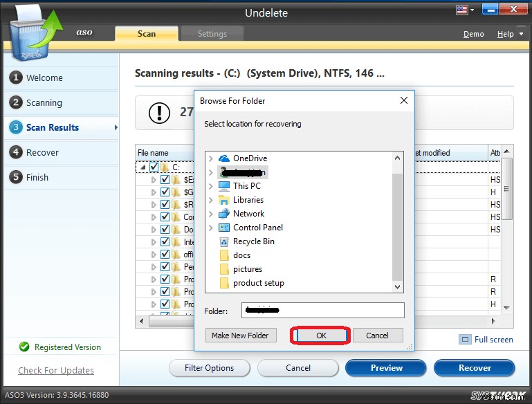Uncheck the offi folder checkbox
This screenshot has height=404, width=532.
tap(165, 254)
